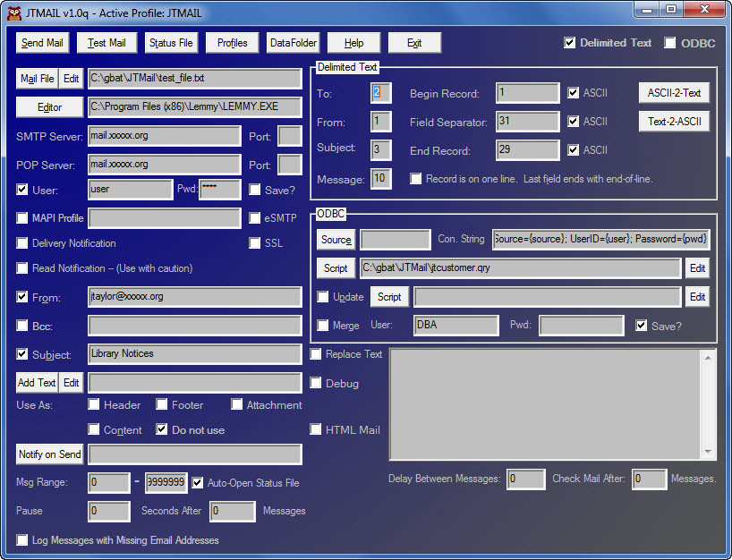The height and width of the screenshot is (560, 732).
Task: Click the Text-2-ASCII button
Action: [x=674, y=122]
